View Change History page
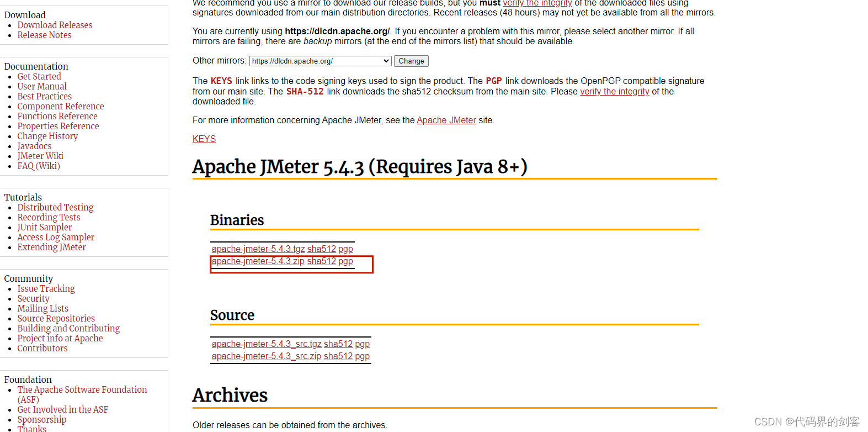868x432 pixels. 47,136
